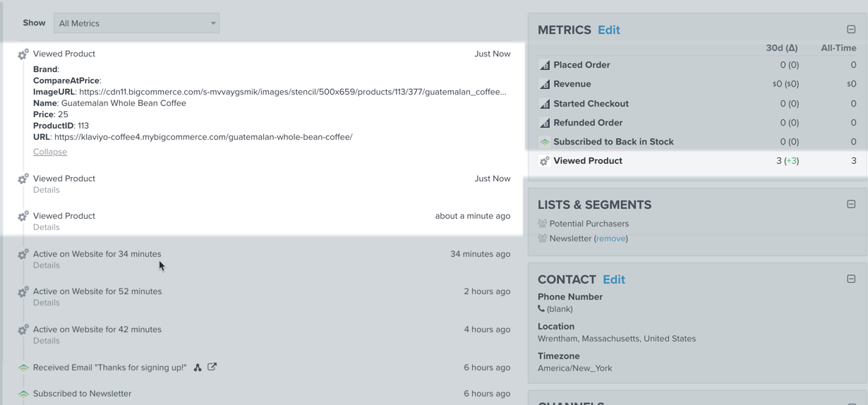The height and width of the screenshot is (405, 868).
Task: Collapse the expanded Viewed Product details
Action: coord(50,152)
